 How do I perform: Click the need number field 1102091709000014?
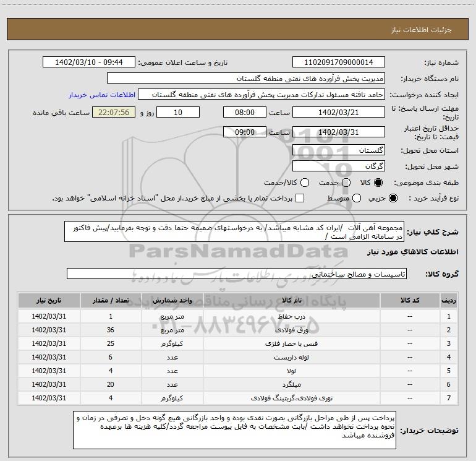tap(339, 62)
